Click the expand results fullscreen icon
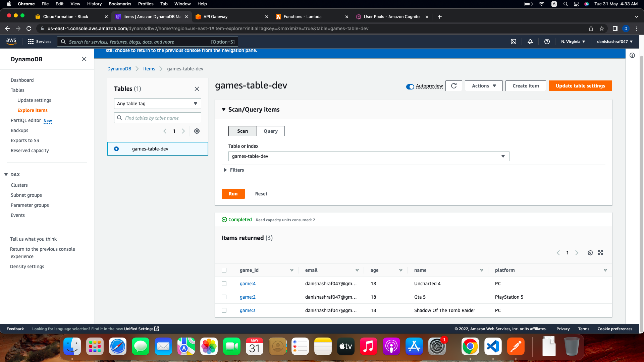This screenshot has height=362, width=644. pos(600,253)
